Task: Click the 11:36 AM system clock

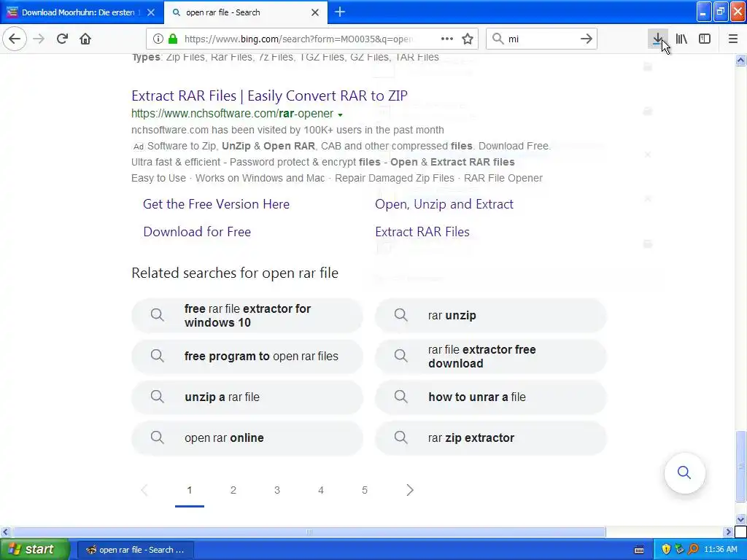Action: pyautogui.click(x=720, y=550)
